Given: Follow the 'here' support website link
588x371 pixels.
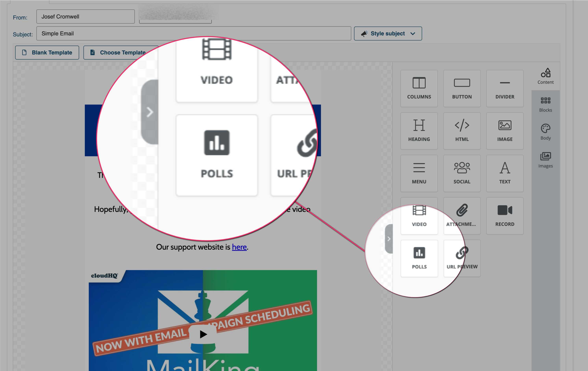Looking at the screenshot, I should tap(239, 247).
